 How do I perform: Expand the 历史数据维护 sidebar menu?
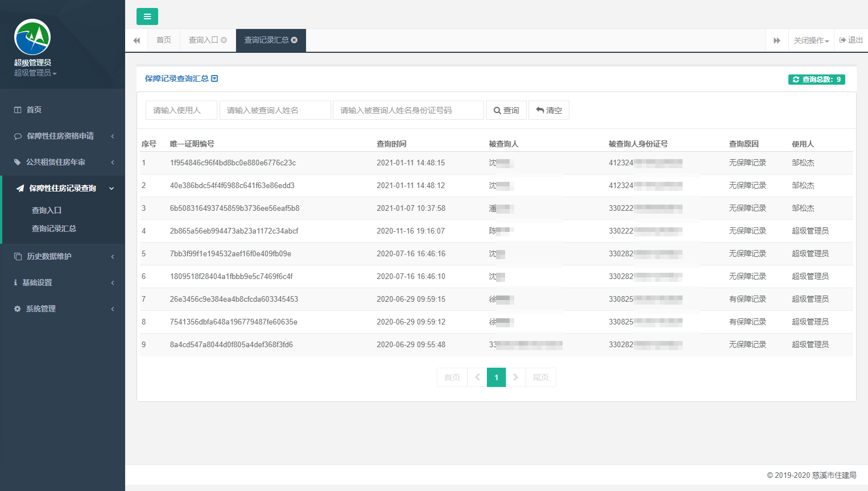[x=63, y=256]
